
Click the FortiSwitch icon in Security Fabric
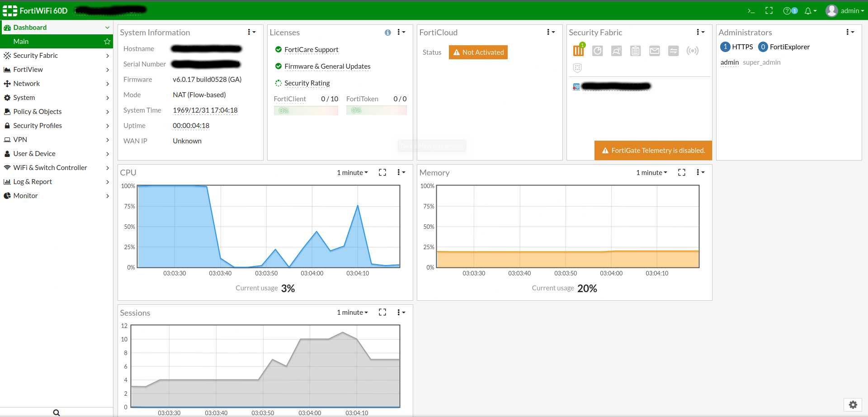click(673, 51)
